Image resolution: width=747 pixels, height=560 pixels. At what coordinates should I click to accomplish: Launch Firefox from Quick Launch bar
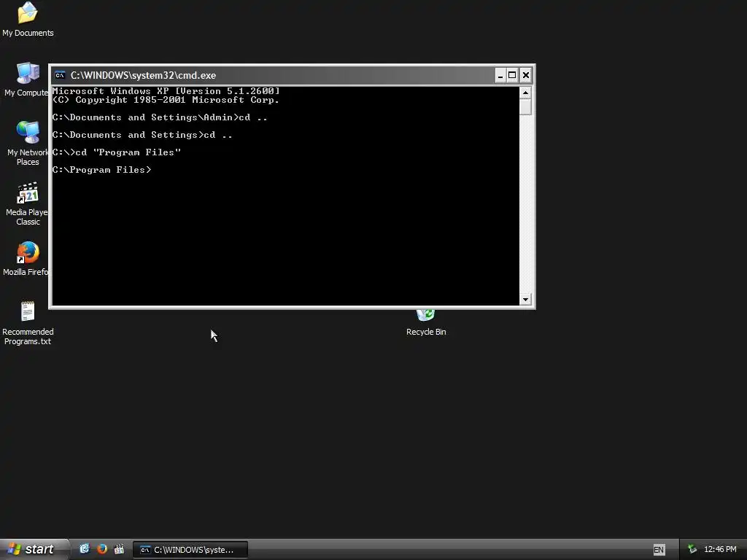102,548
